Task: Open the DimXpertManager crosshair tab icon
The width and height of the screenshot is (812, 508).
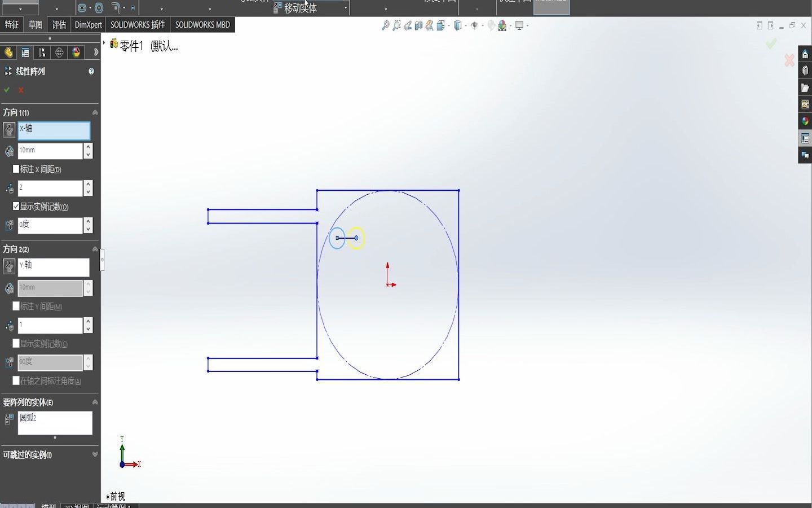Action: coord(59,52)
